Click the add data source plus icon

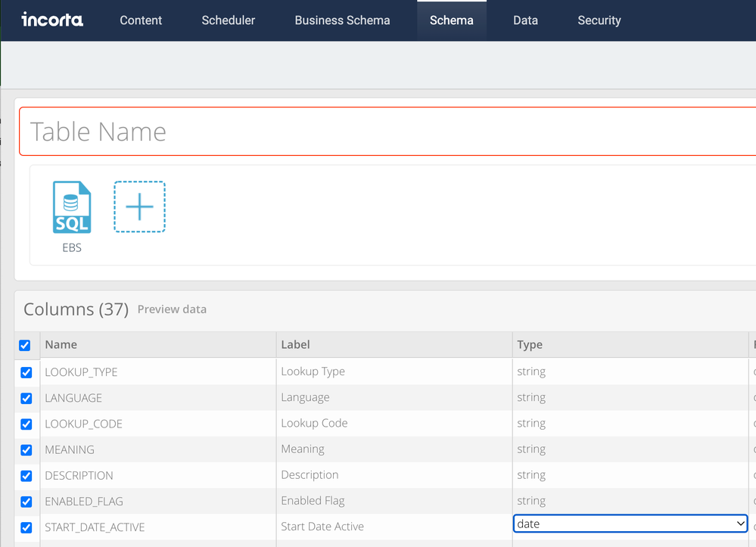pos(139,207)
